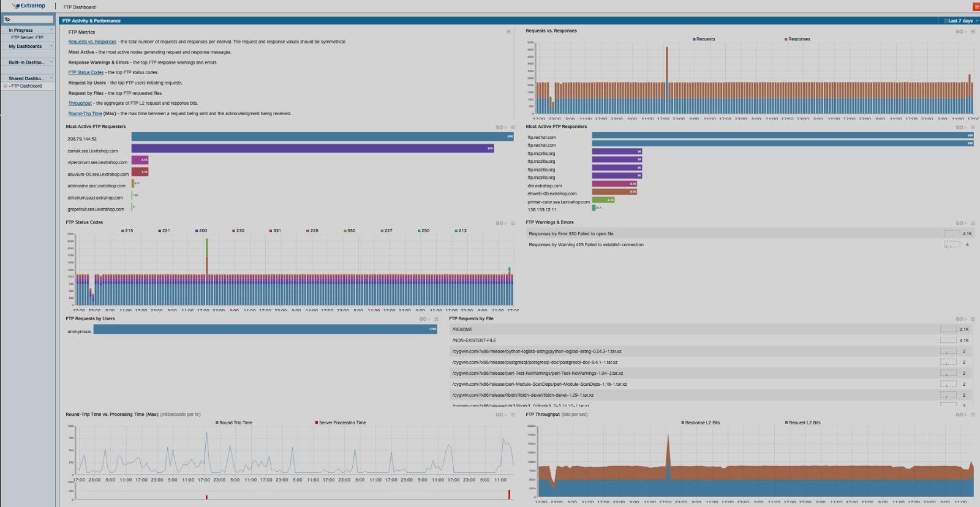Open Most Active FTP Requesters menu icon
The width and height of the screenshot is (980, 507).
513,127
